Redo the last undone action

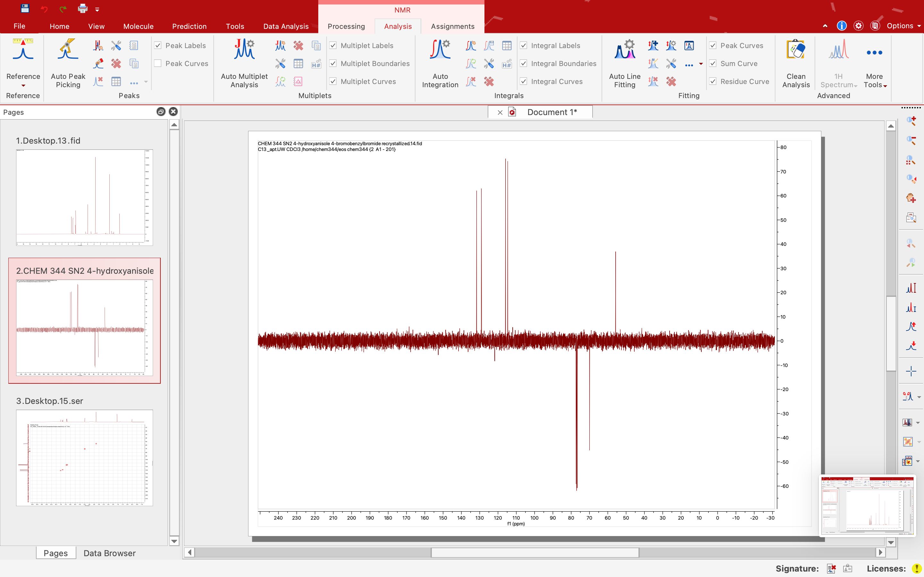(64, 8)
